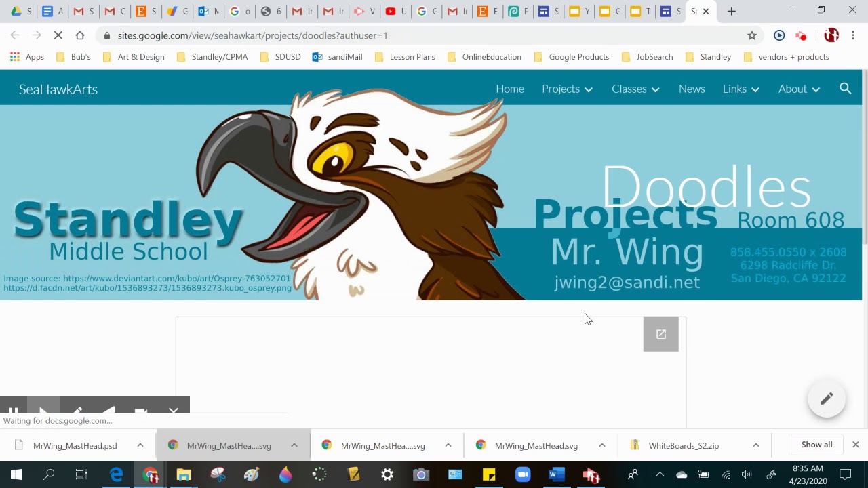Screen dimensions: 868x488
Task: Close the downloads bar
Action: [856, 445]
